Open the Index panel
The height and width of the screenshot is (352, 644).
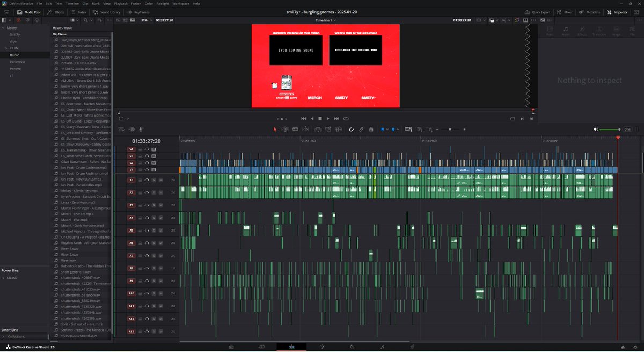click(x=79, y=11)
